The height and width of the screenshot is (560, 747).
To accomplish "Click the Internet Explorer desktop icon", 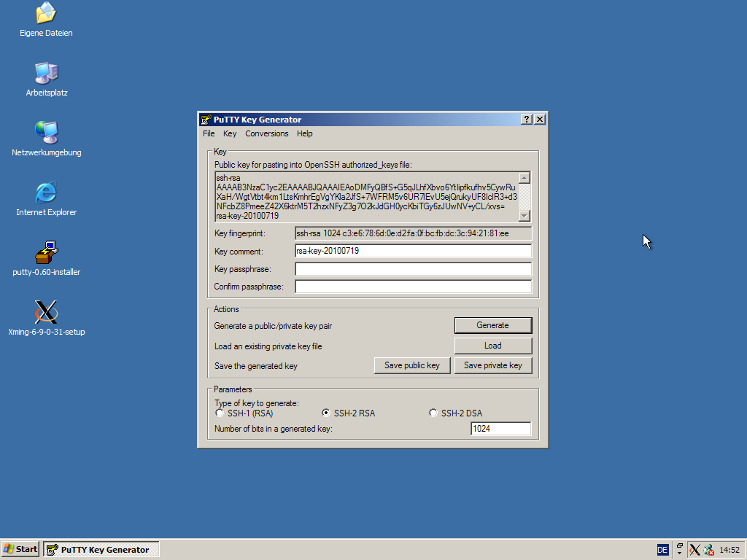I will tap(46, 193).
